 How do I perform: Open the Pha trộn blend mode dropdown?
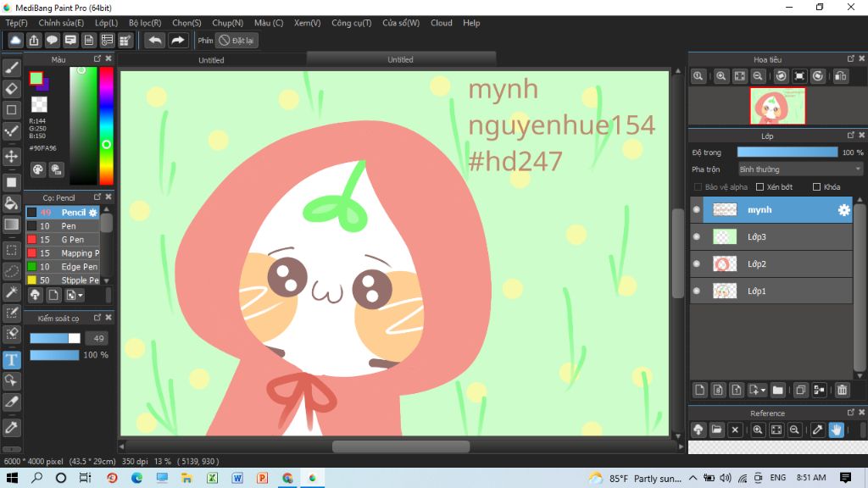tap(800, 169)
